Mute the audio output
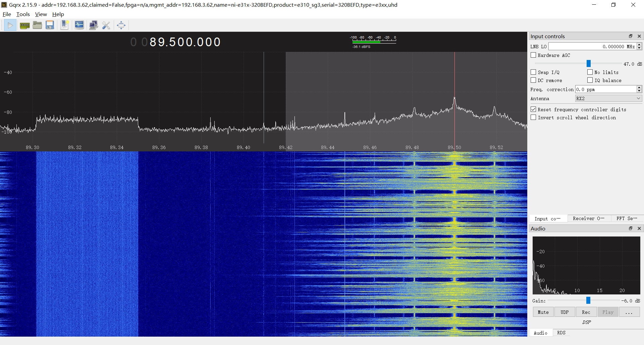Image resolution: width=644 pixels, height=345 pixels. [x=543, y=312]
